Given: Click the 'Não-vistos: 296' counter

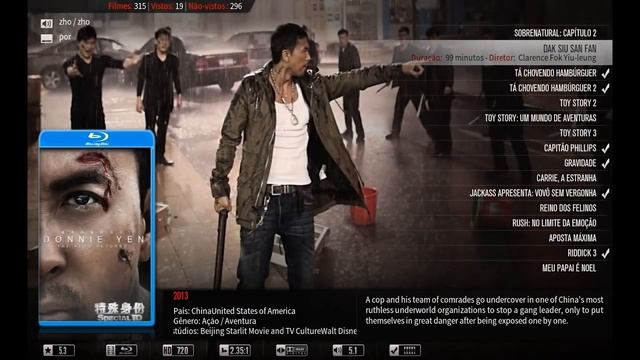Looking at the screenshot, I should coord(215,6).
